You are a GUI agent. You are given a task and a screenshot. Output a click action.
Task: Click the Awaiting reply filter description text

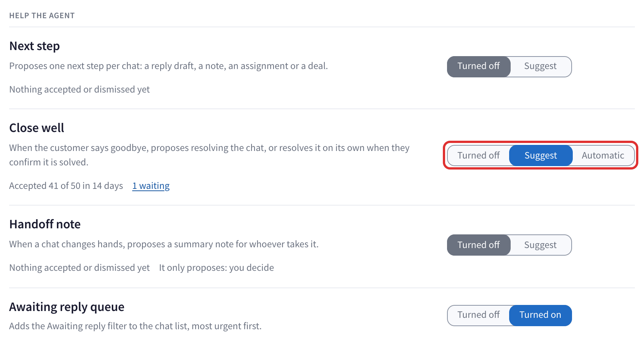click(136, 327)
